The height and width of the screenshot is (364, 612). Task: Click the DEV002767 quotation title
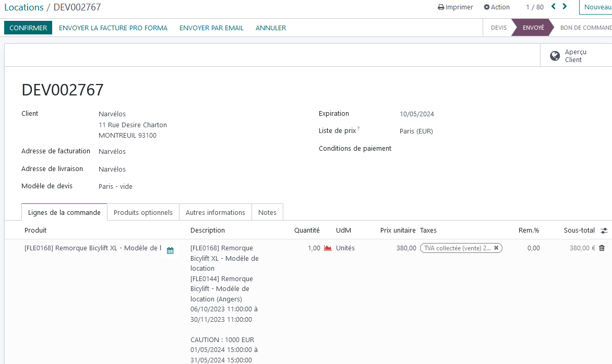[63, 90]
